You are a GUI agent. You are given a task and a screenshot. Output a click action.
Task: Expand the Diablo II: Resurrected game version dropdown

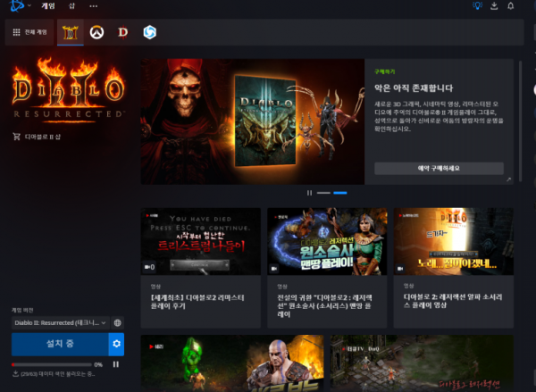60,322
